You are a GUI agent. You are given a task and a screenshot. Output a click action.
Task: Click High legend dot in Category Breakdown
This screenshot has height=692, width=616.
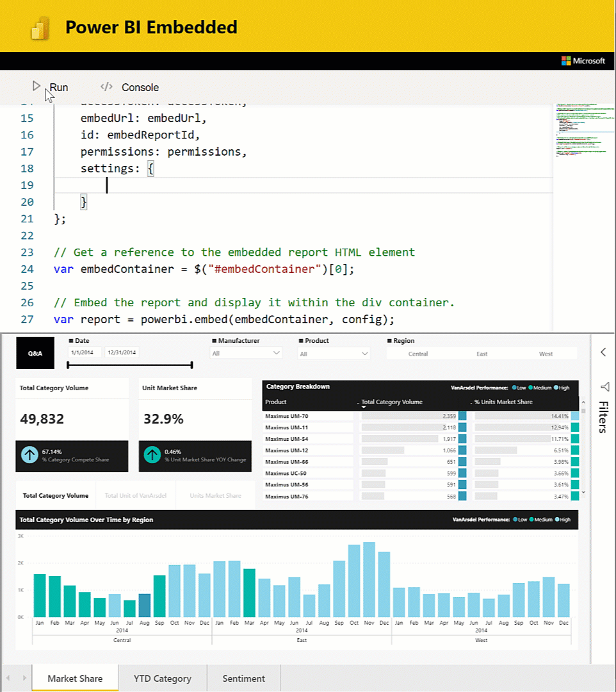tap(556, 388)
